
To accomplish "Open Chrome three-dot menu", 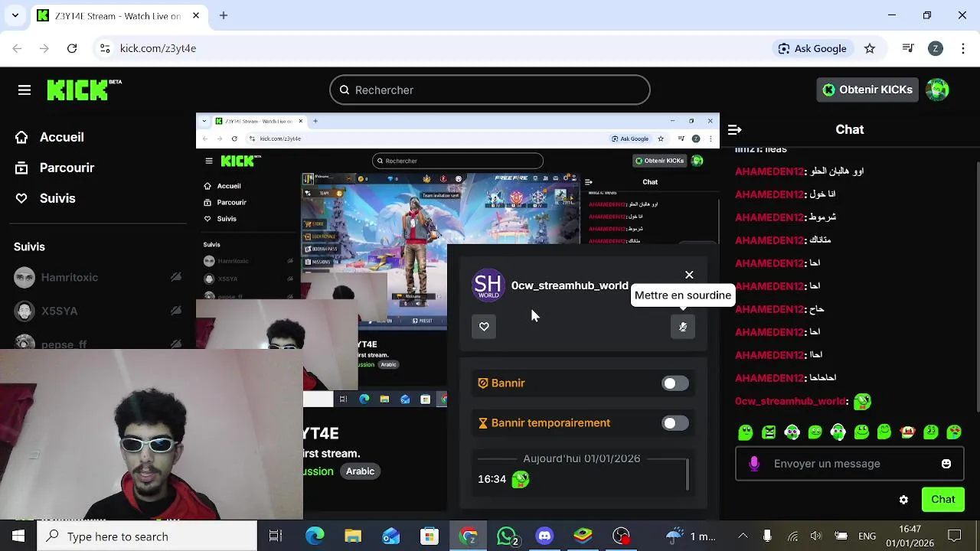I will point(963,48).
